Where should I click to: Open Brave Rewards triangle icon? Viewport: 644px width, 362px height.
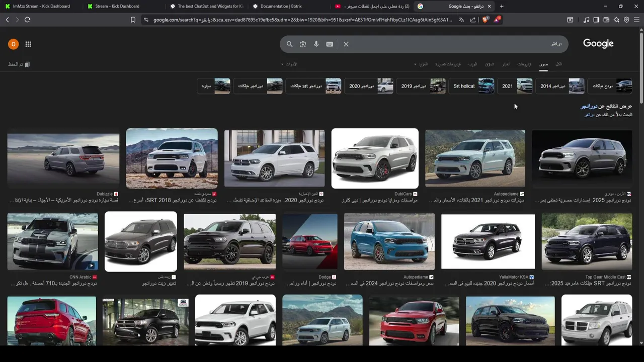(497, 20)
